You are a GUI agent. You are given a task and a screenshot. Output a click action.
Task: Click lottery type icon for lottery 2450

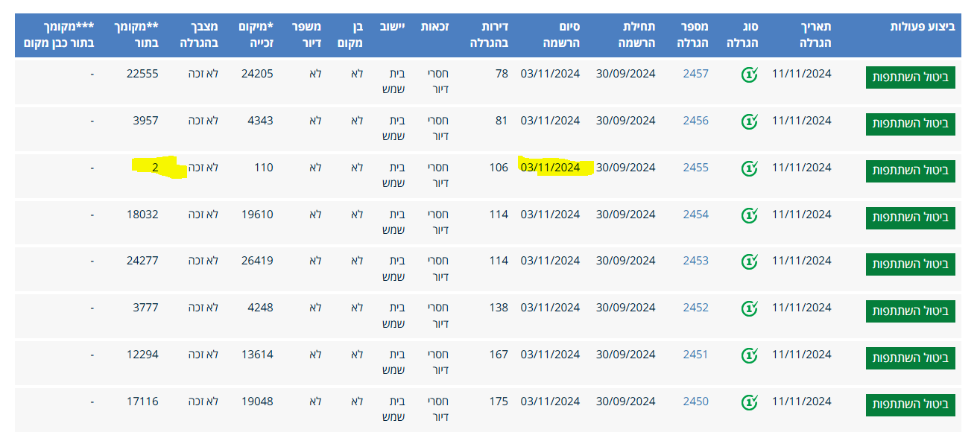(749, 402)
